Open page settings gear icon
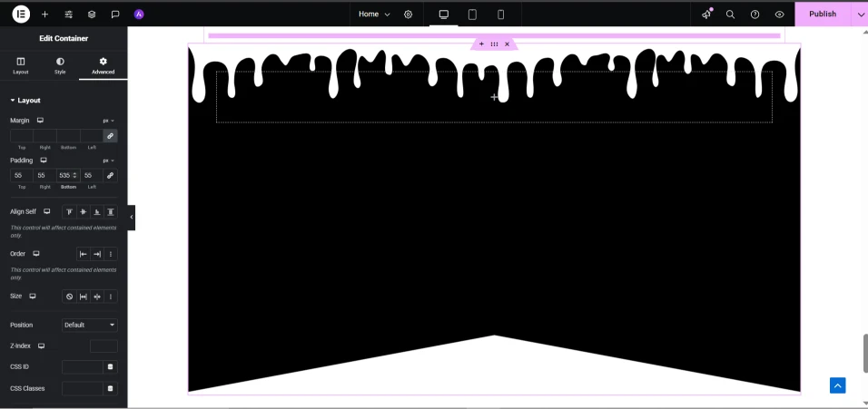 [408, 15]
